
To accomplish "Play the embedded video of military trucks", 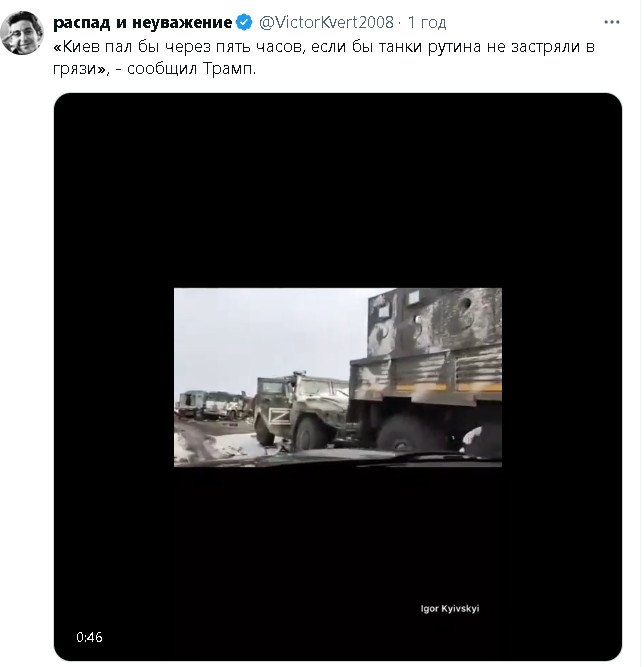I will pos(338,377).
